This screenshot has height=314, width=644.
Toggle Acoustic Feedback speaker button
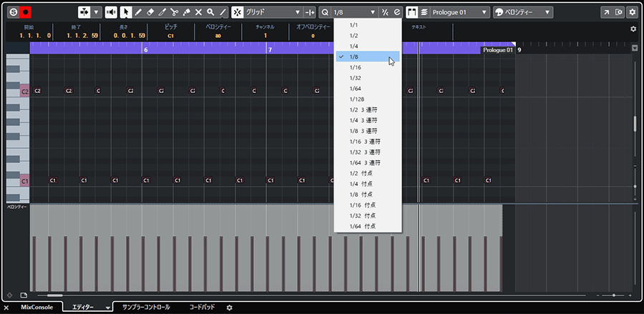tap(112, 12)
